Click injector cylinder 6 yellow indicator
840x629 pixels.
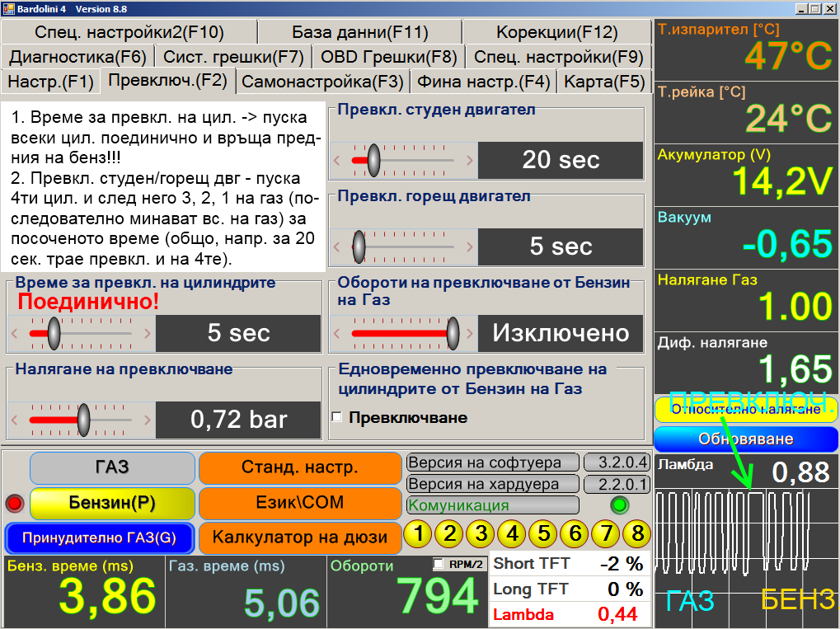click(575, 534)
